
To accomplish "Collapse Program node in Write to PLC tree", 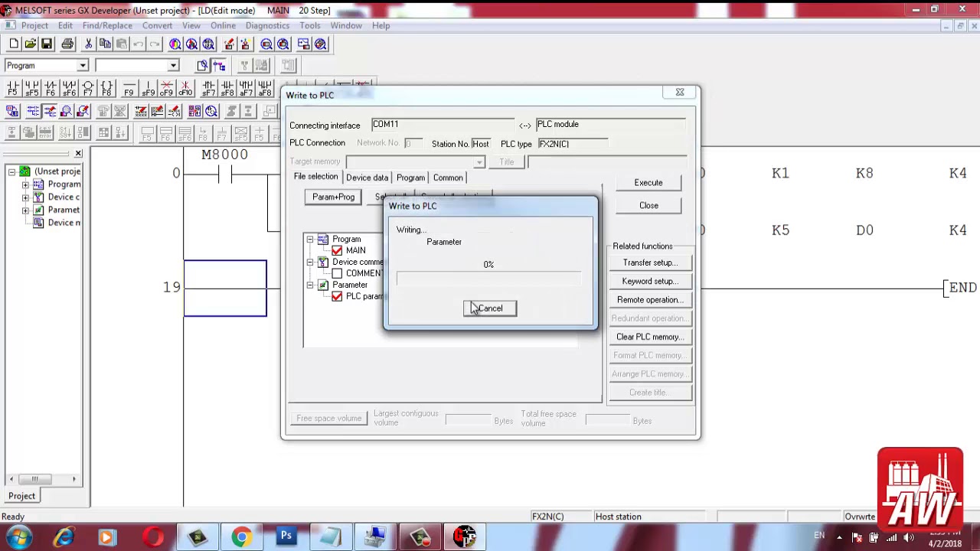I will point(310,240).
